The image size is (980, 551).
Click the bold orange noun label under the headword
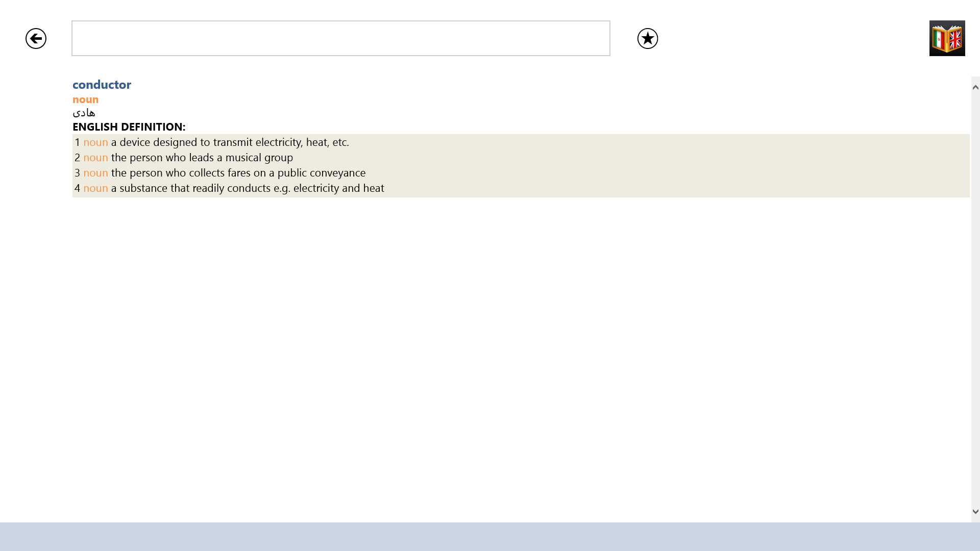coord(85,99)
